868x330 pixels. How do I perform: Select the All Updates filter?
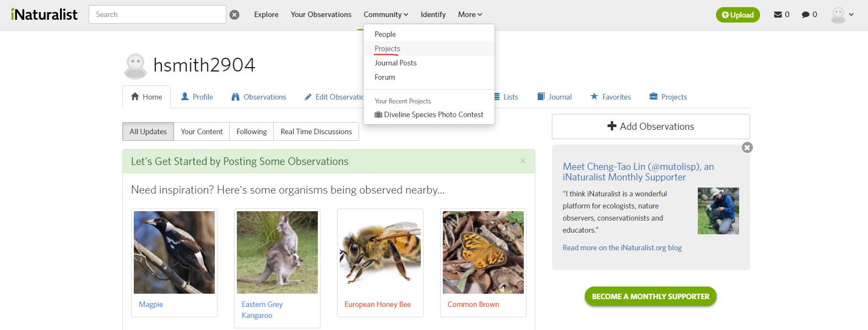tap(148, 131)
